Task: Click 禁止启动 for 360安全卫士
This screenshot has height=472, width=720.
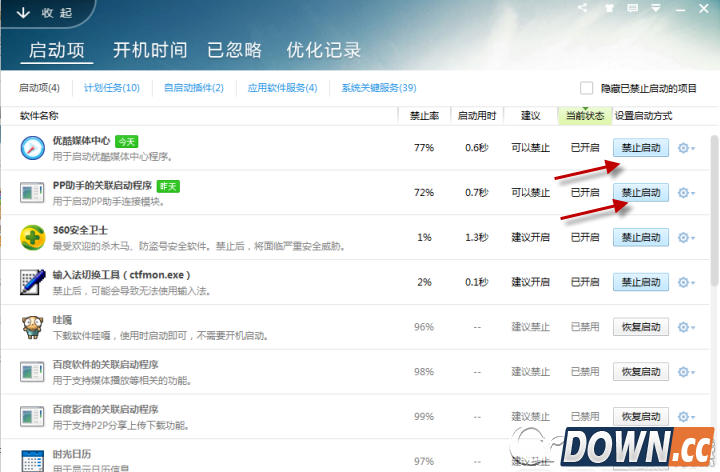Action: coord(641,237)
